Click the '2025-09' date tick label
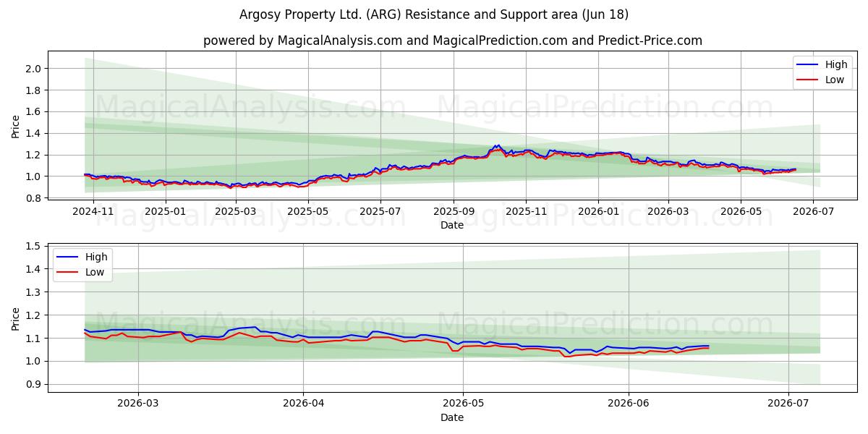Viewport: 868px width, 434px height. pos(454,211)
